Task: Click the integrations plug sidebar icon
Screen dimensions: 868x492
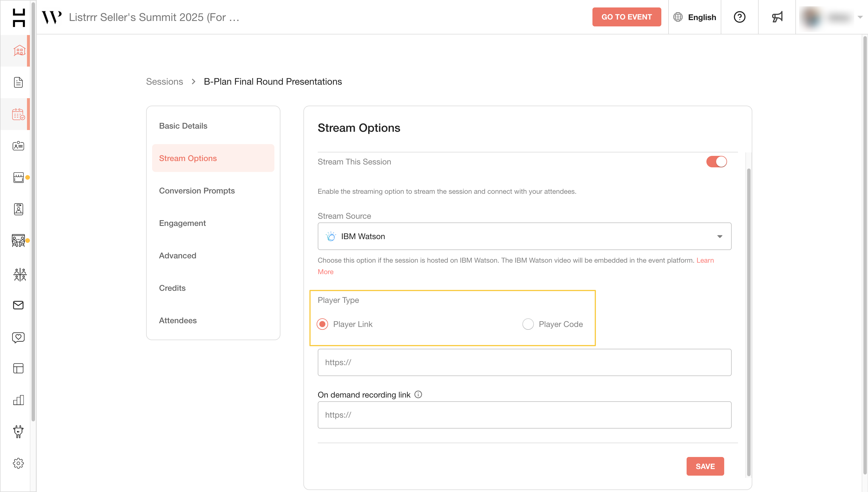Action: (18, 431)
